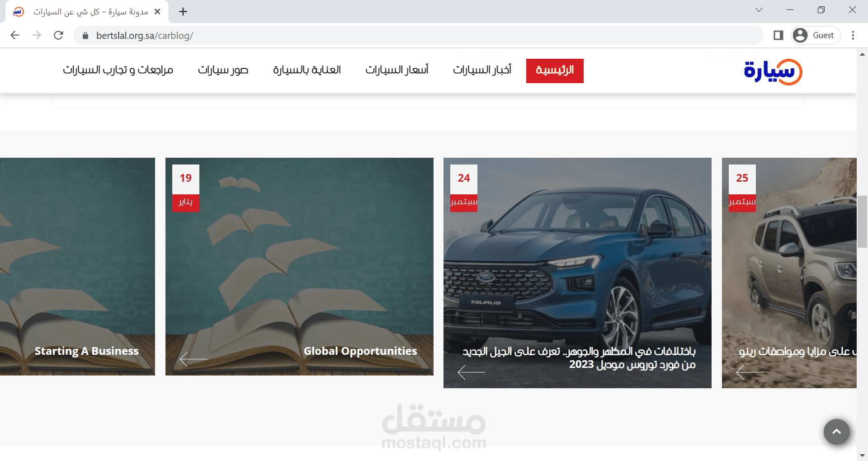Restore down the browser window

click(821, 10)
